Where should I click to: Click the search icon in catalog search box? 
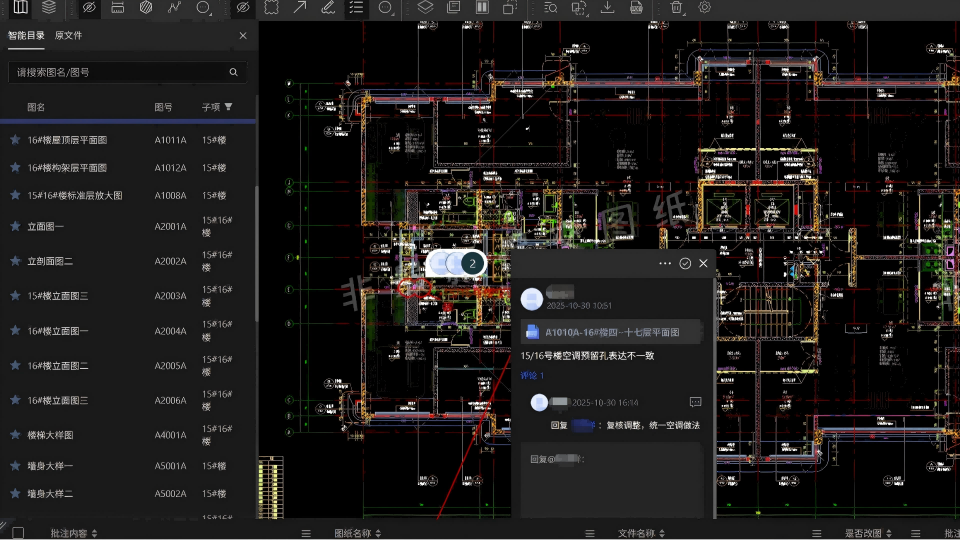(x=234, y=72)
